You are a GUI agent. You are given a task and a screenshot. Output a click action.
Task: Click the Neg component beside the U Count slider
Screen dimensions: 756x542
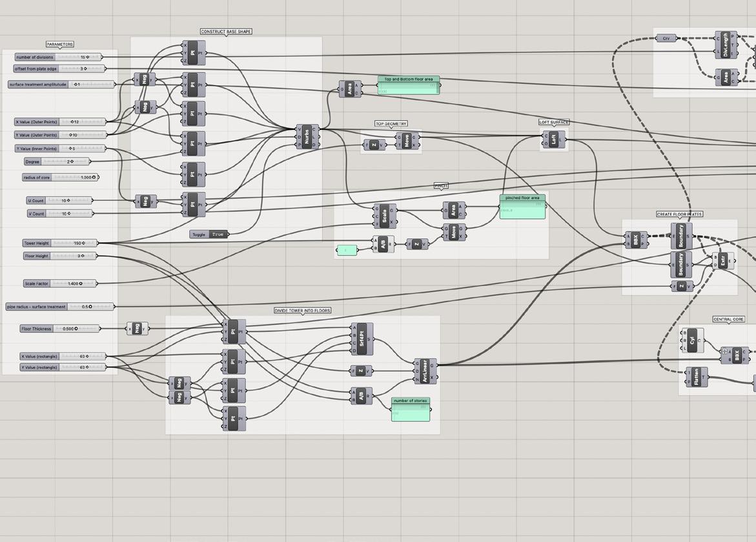(x=146, y=202)
